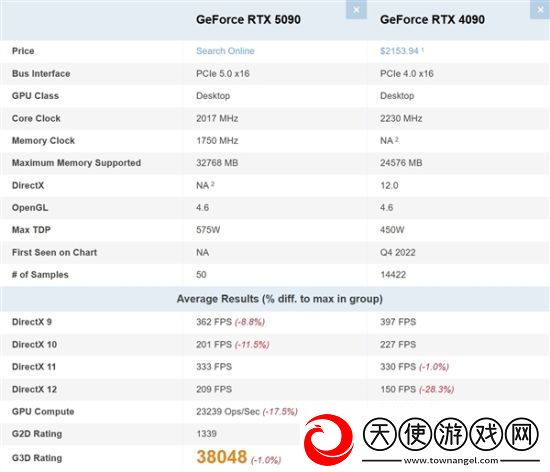The image size is (550, 472).
Task: Select the 397 FPS DirectX 9 result
Action: coord(398,322)
